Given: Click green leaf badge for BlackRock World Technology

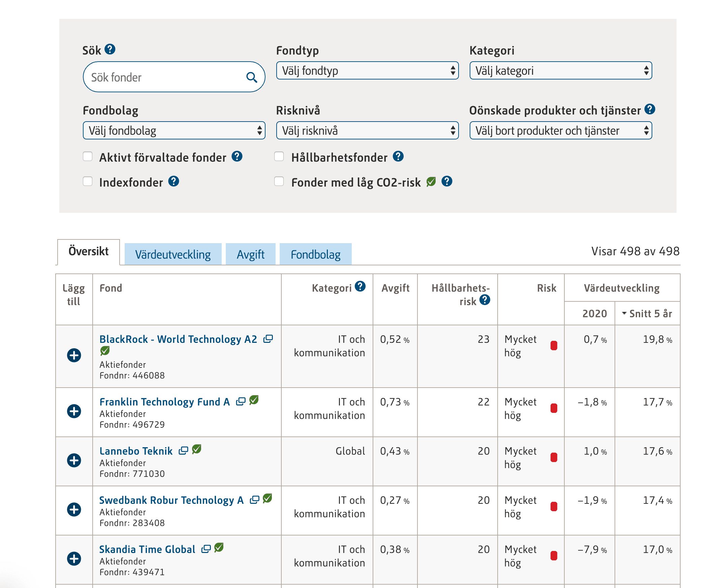Looking at the screenshot, I should coord(105,351).
